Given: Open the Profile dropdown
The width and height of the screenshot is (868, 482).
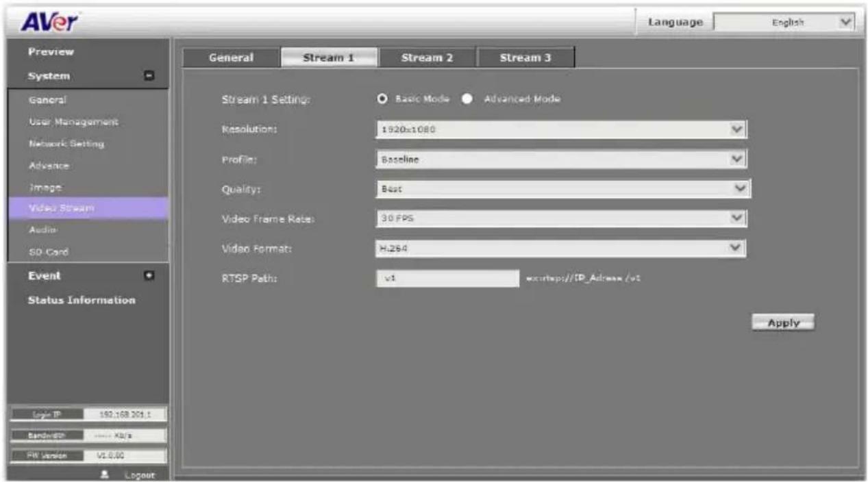Looking at the screenshot, I should point(561,160).
